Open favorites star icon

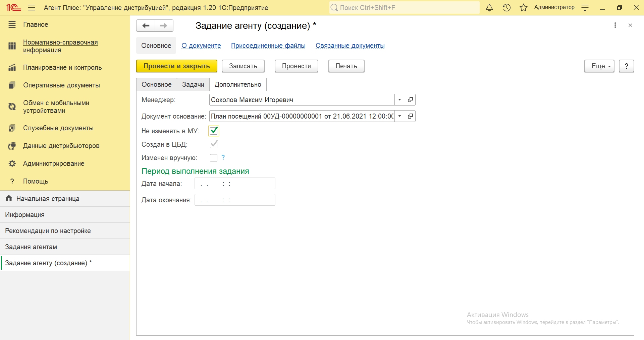(x=524, y=7)
